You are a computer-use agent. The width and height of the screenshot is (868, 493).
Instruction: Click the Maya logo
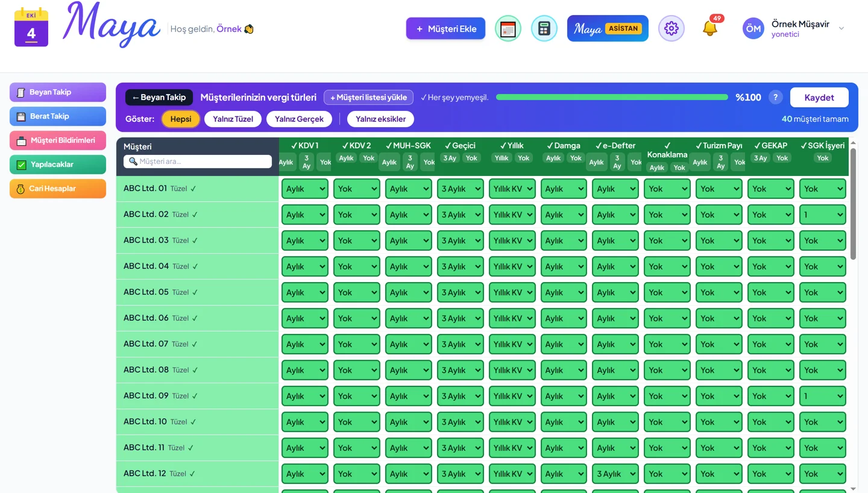coord(112,25)
